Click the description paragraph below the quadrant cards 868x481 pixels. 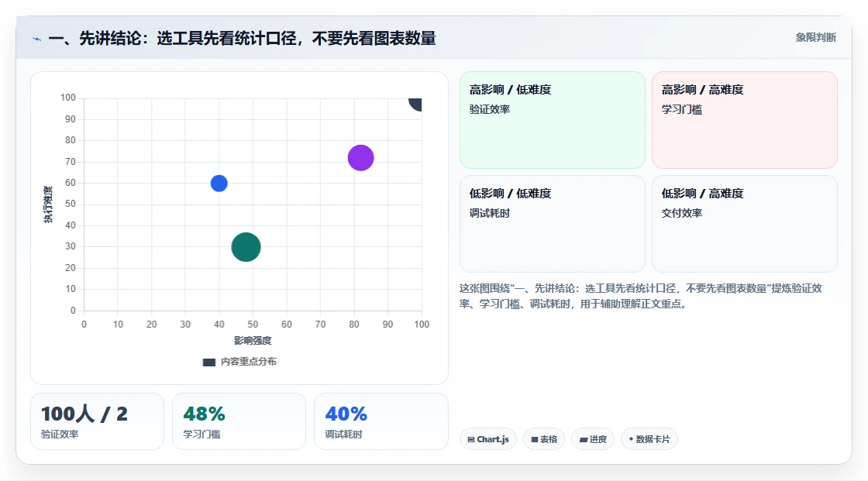click(x=640, y=296)
